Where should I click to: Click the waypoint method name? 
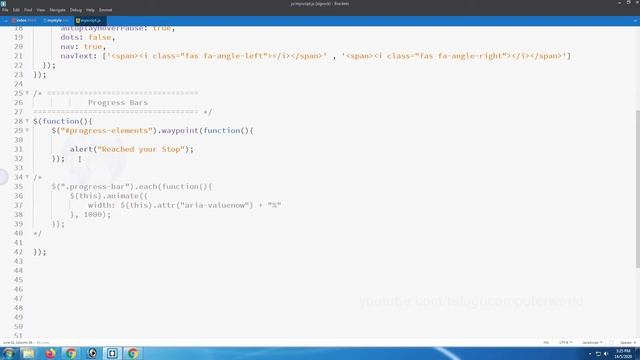tap(180, 130)
